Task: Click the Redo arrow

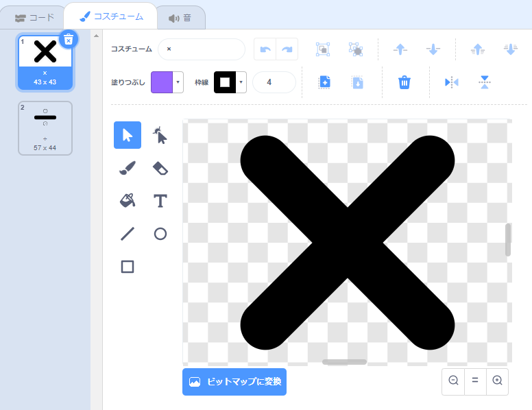Action: pyautogui.click(x=287, y=49)
